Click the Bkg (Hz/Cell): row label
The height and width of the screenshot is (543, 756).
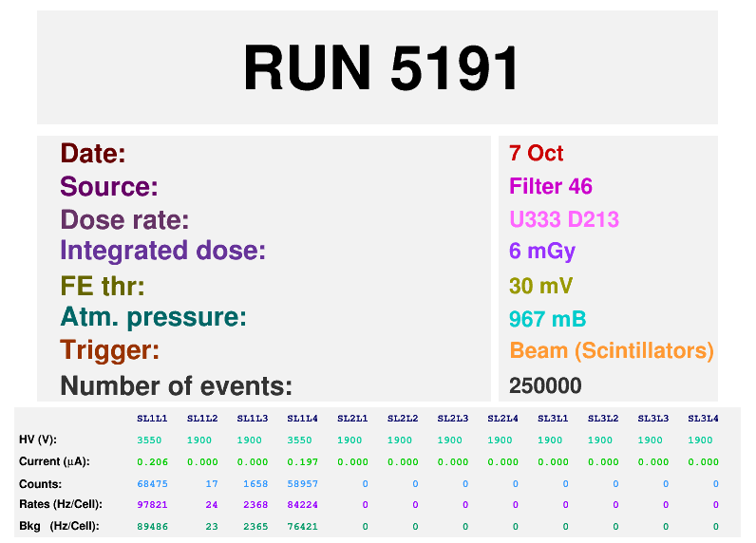point(61,525)
